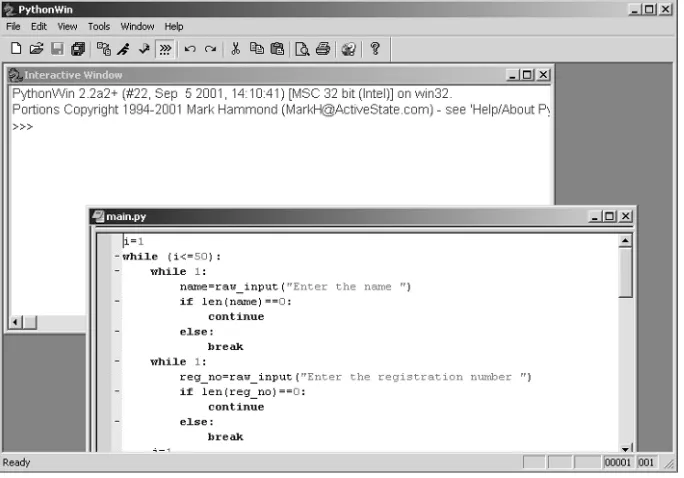Open the View menu
Viewport: 684px width, 478px height.
coord(67,27)
